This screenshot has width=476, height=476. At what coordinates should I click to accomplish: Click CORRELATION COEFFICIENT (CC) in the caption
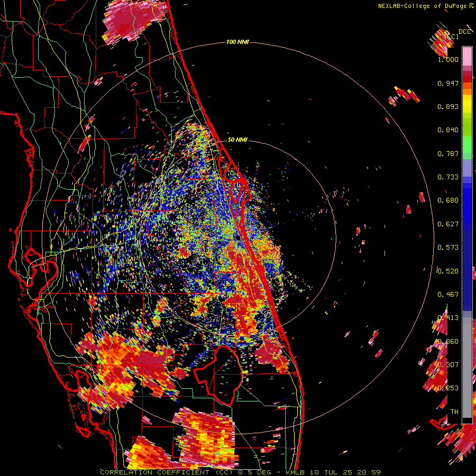(x=167, y=472)
